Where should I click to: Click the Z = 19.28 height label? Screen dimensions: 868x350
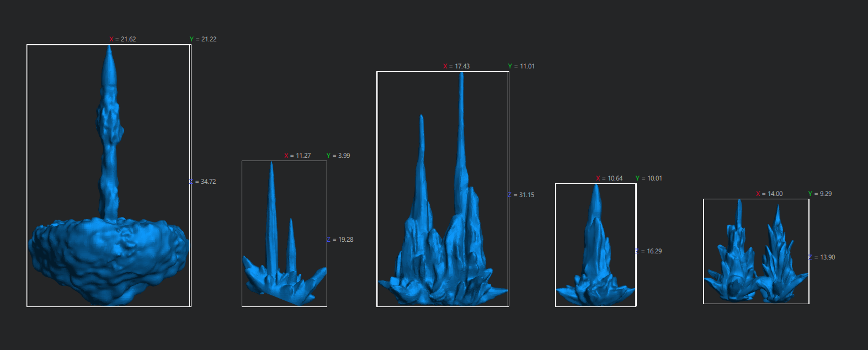(x=340, y=240)
